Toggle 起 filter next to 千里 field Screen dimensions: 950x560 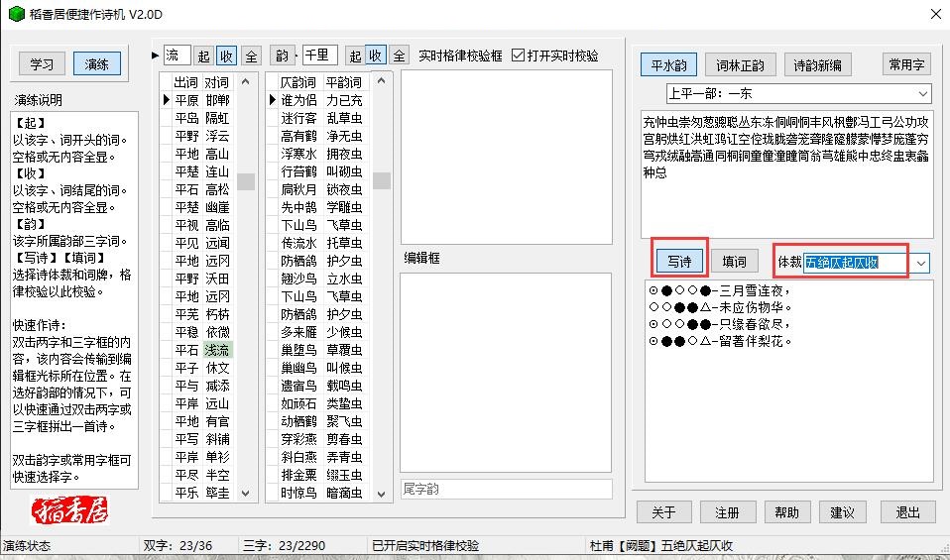pos(355,56)
